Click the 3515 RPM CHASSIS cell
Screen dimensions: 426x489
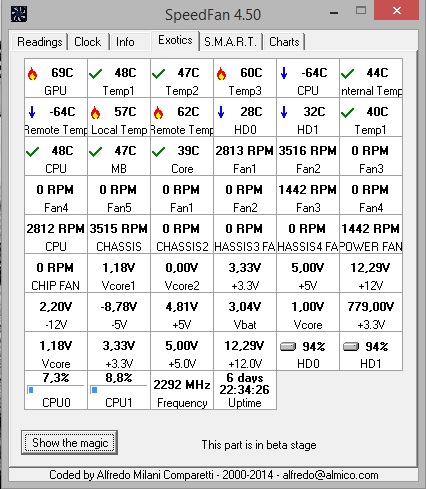[119, 234]
